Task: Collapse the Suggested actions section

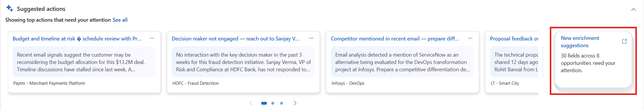Action: (x=633, y=9)
